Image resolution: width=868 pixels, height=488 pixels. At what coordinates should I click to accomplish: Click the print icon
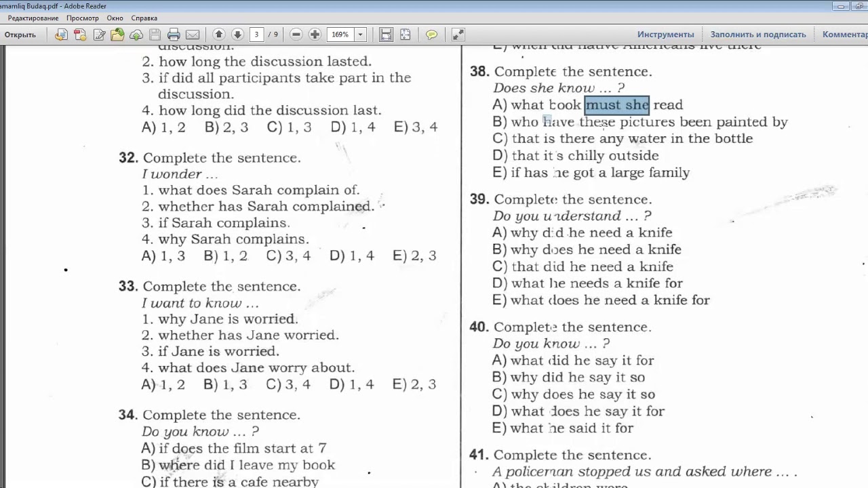tap(174, 35)
